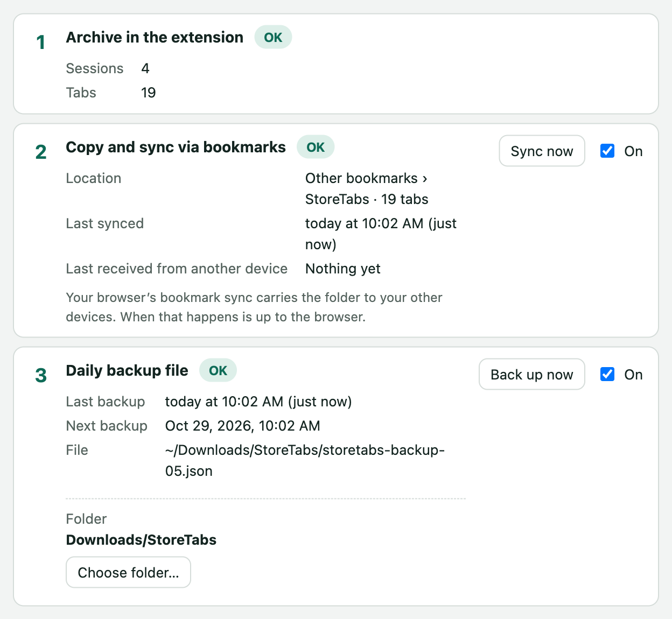Click the 'Downloads/StoreTabs' folder name
Image resolution: width=672 pixels, height=619 pixels.
141,540
